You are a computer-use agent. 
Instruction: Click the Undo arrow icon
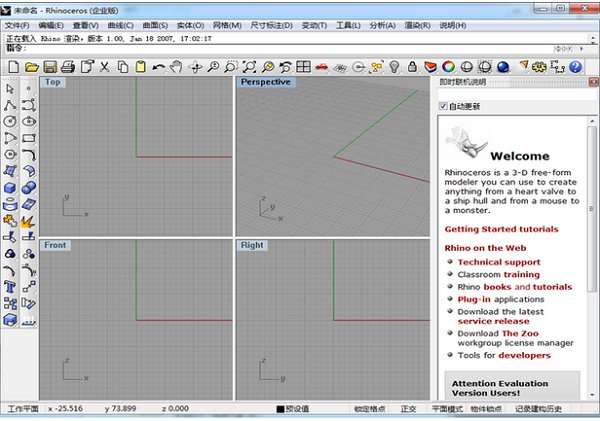158,67
